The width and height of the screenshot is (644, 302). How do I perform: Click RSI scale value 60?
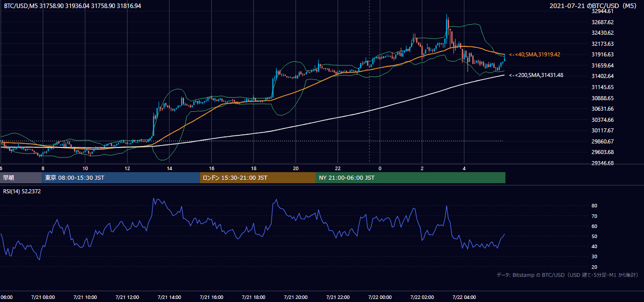(594, 226)
